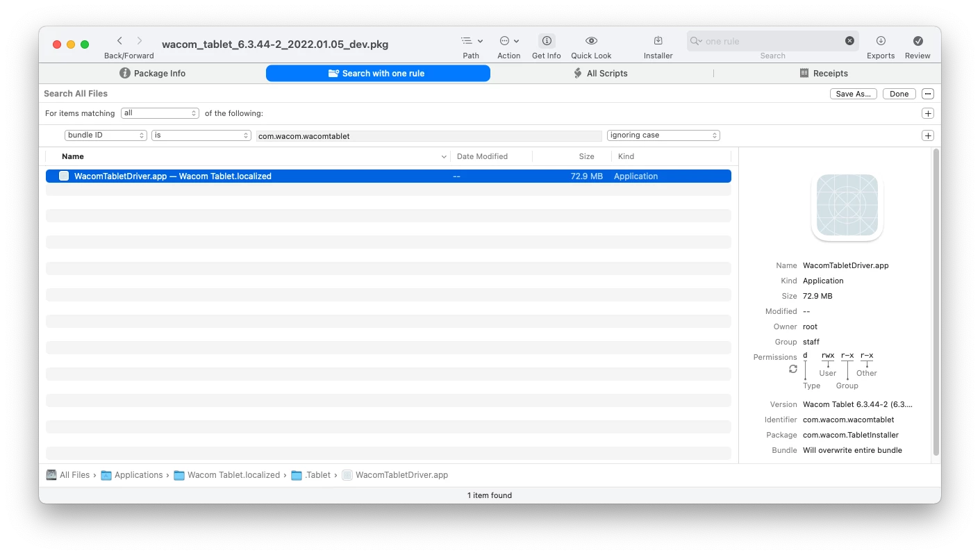The height and width of the screenshot is (555, 980).
Task: Open Quick Look eye icon
Action: (591, 41)
